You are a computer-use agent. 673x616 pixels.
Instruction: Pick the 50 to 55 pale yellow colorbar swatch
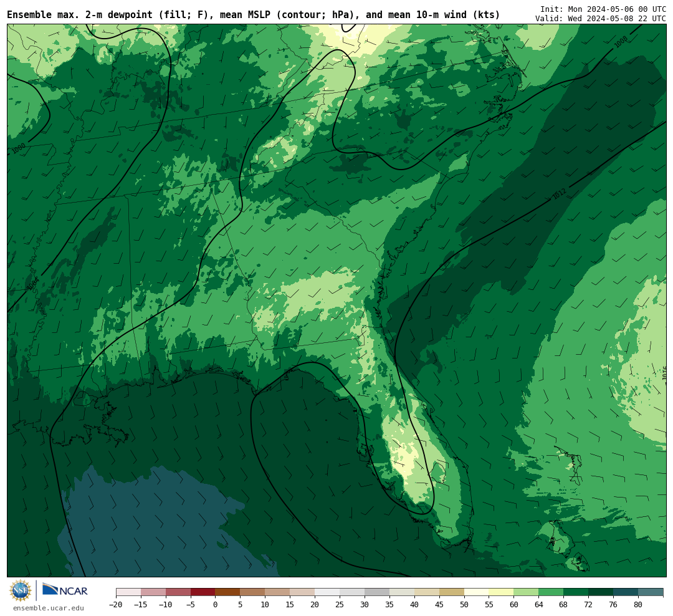pyautogui.click(x=477, y=592)
